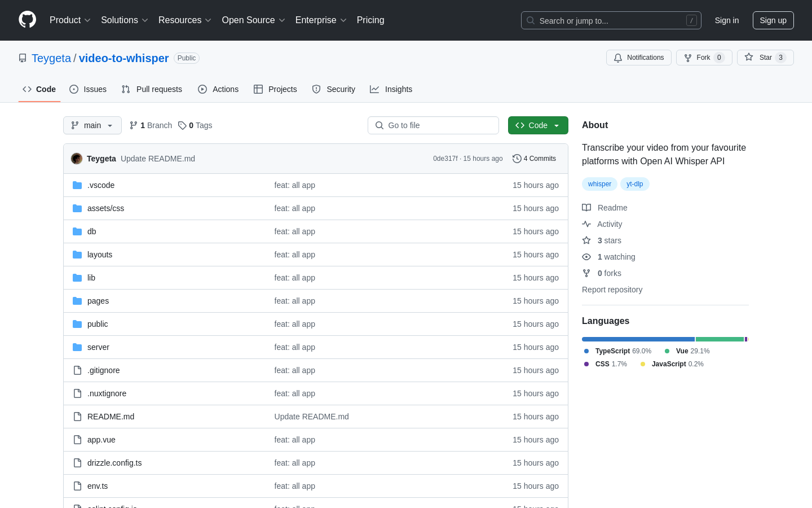812x508 pixels.
Task: Switch to the Pull requests tab
Action: point(152,89)
